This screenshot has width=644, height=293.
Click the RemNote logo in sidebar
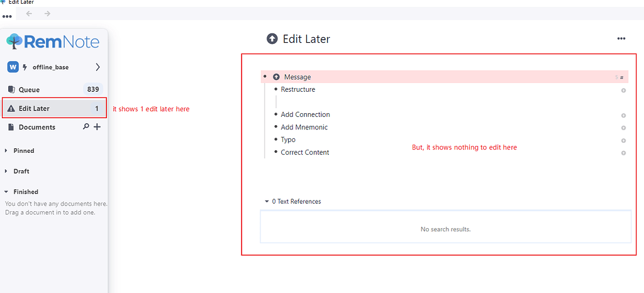[x=53, y=42]
